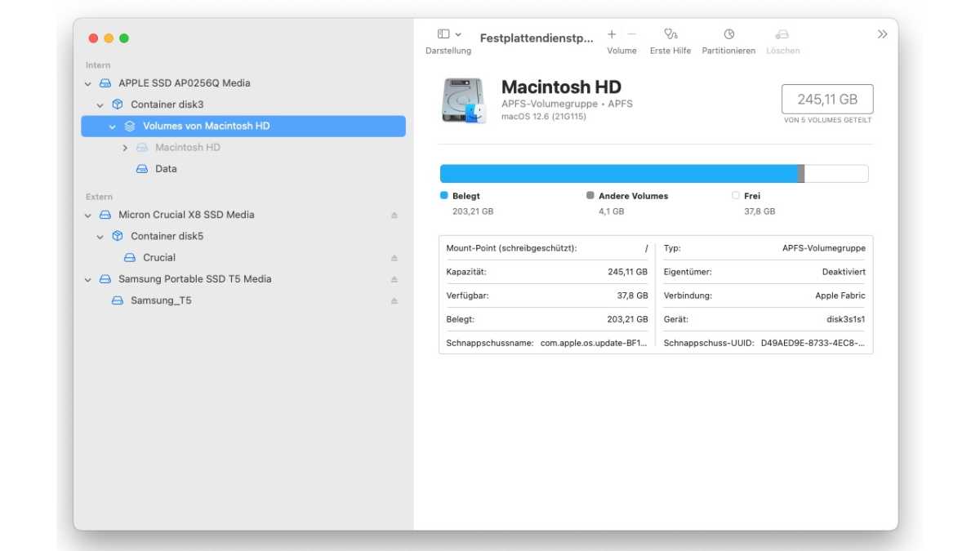Click the Typ value APFS-Volumegruppe

click(x=824, y=248)
